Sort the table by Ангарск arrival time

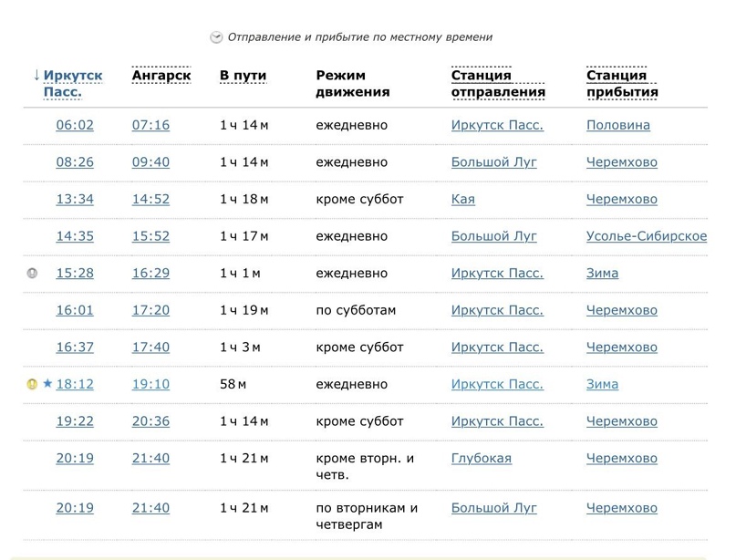pyautogui.click(x=161, y=76)
